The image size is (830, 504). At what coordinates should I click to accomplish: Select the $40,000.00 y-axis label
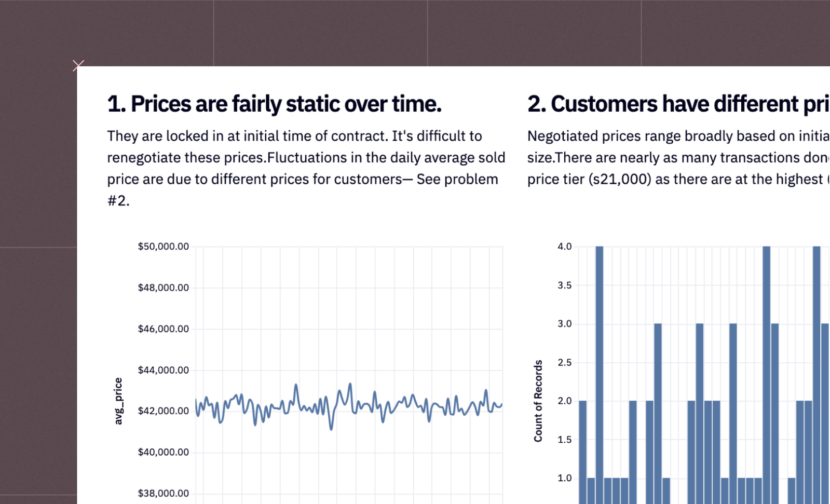163,452
